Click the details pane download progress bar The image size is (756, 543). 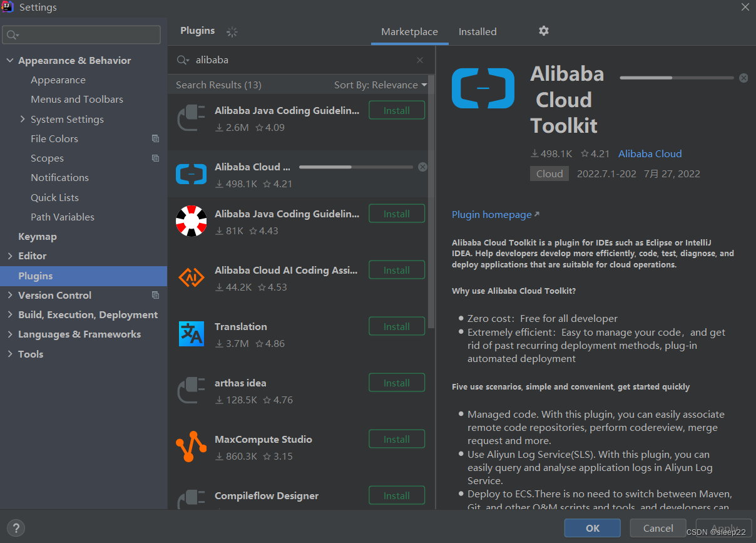point(677,78)
